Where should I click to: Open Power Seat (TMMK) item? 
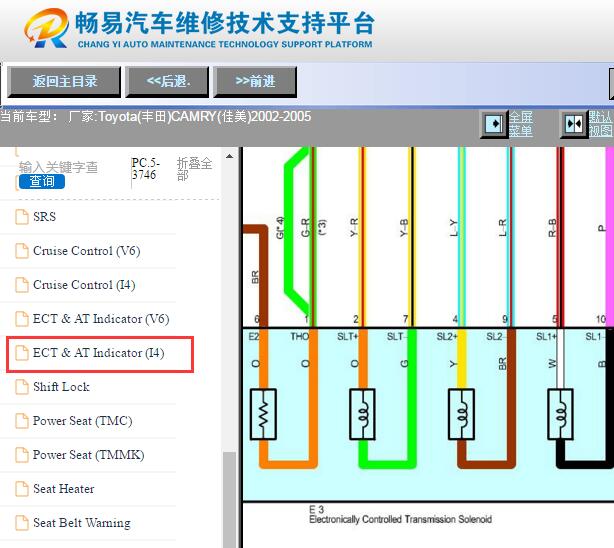pos(88,455)
